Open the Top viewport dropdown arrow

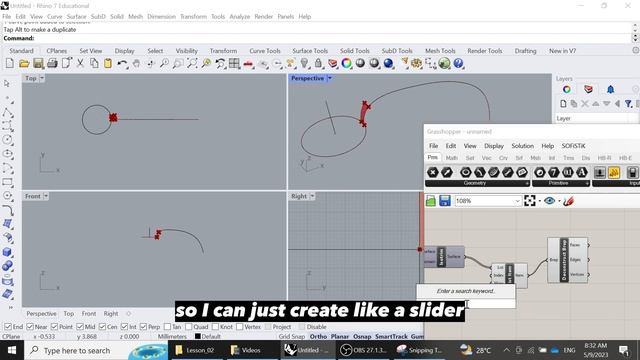coord(42,78)
